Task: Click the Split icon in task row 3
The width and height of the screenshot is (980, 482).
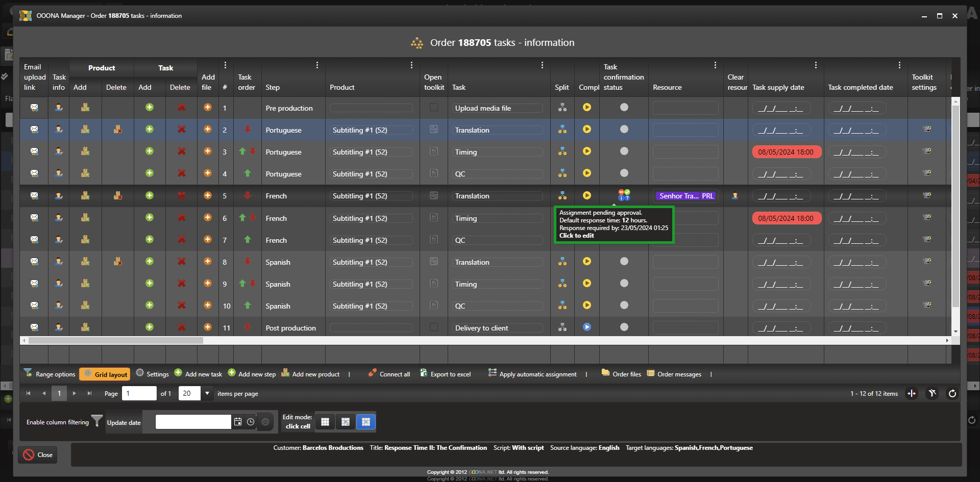Action: [562, 151]
